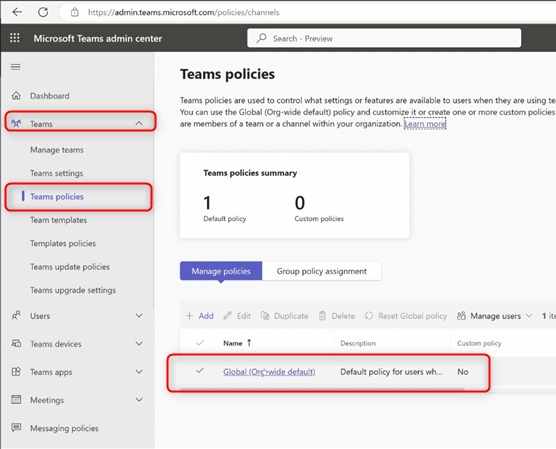This screenshot has width=556, height=449.
Task: Click the search magnifier icon
Action: tap(262, 38)
